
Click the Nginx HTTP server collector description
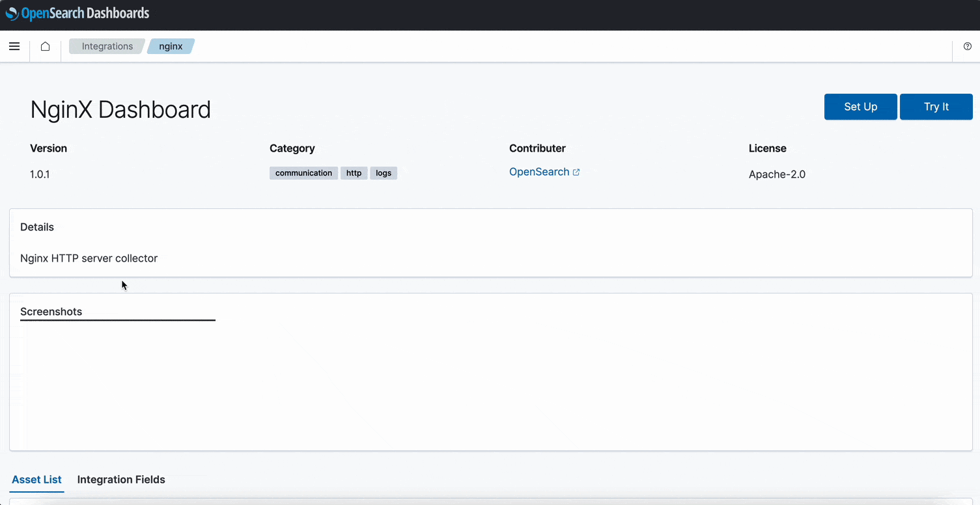point(89,258)
